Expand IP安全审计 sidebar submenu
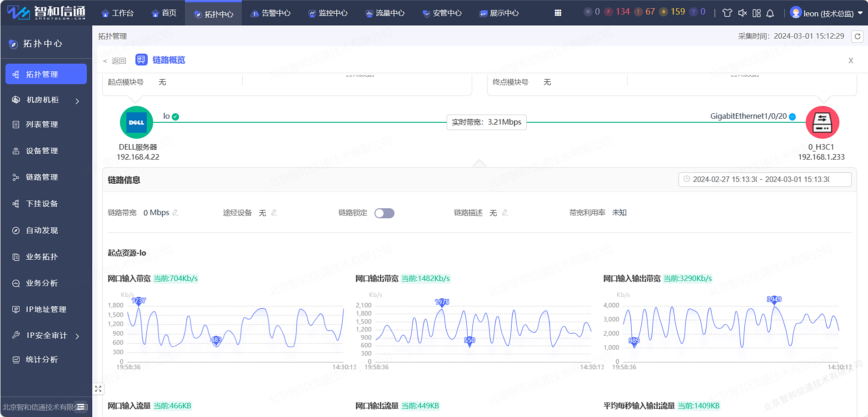The width and height of the screenshot is (868, 417). (46, 336)
